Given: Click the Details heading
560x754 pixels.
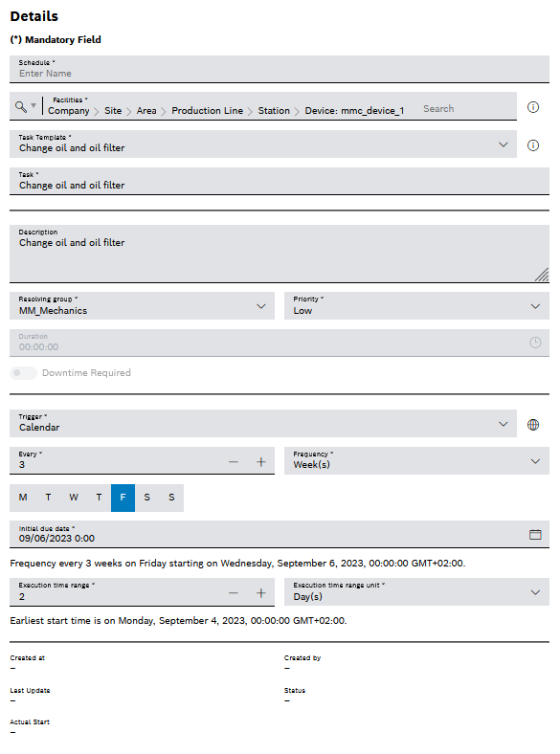Looking at the screenshot, I should (x=34, y=16).
